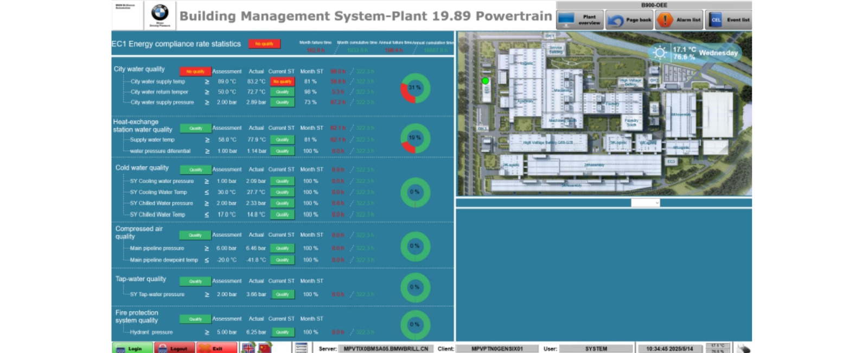This screenshot has height=353, width=868.
Task: Click City water supply temp tree item
Action: (157, 81)
